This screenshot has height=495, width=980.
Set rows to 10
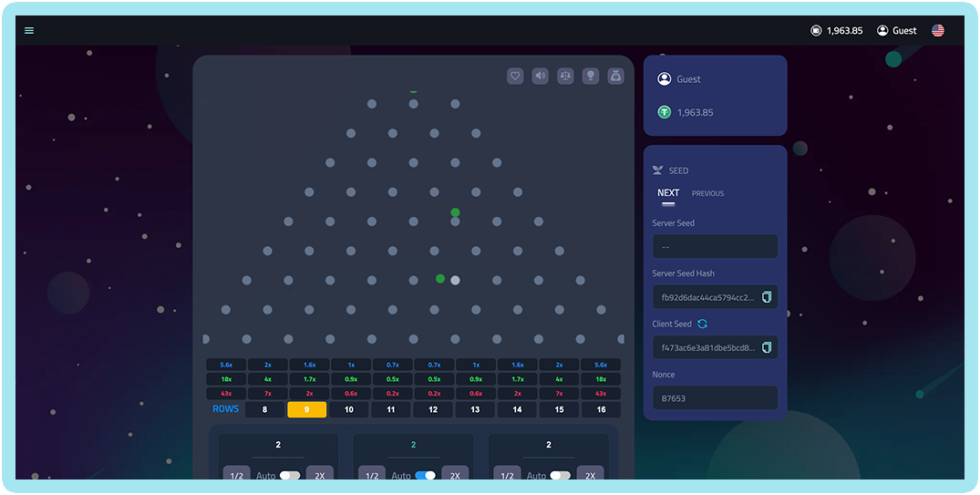point(349,410)
